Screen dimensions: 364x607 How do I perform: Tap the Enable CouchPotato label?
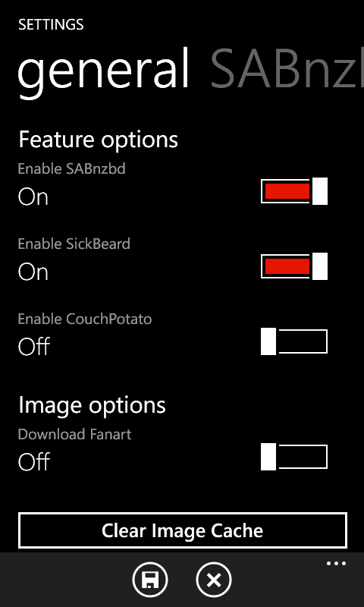85,319
